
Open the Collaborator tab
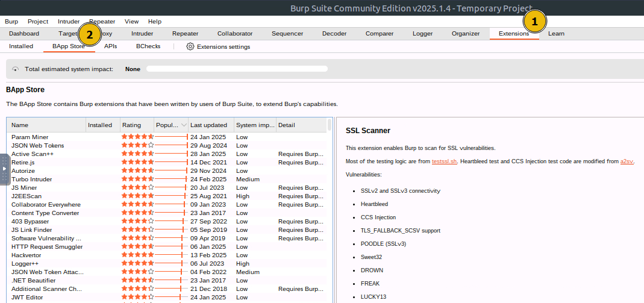235,34
